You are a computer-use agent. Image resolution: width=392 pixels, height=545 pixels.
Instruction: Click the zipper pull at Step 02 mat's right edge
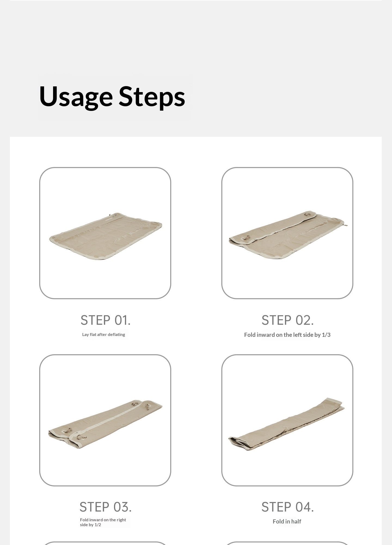tap(346, 225)
